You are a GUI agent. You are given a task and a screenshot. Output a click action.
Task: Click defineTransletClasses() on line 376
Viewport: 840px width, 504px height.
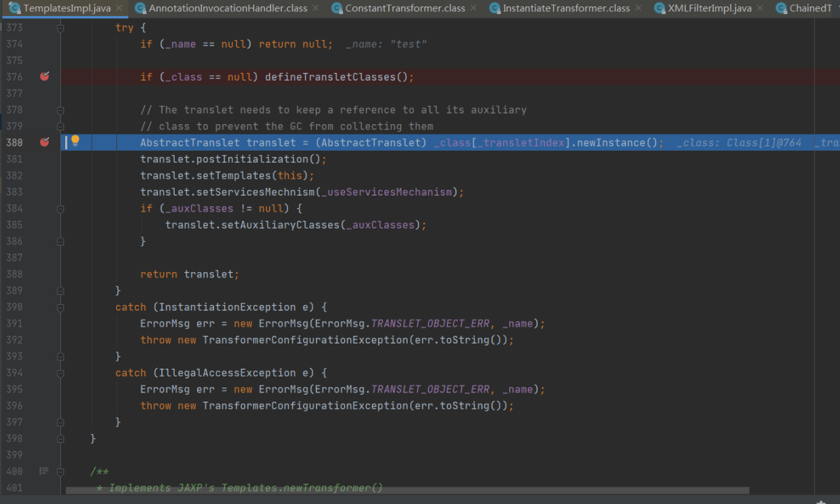337,76
